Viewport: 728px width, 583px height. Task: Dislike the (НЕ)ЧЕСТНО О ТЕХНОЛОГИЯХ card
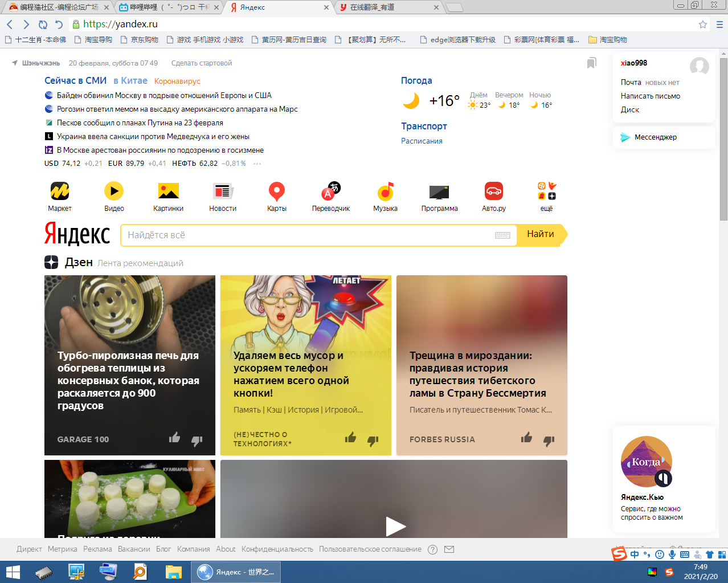[373, 440]
